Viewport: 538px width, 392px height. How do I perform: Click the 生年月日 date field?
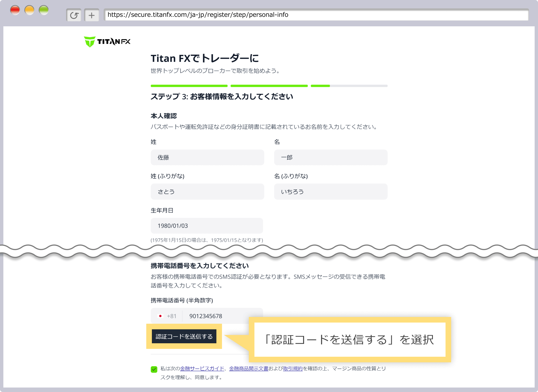pos(207,226)
